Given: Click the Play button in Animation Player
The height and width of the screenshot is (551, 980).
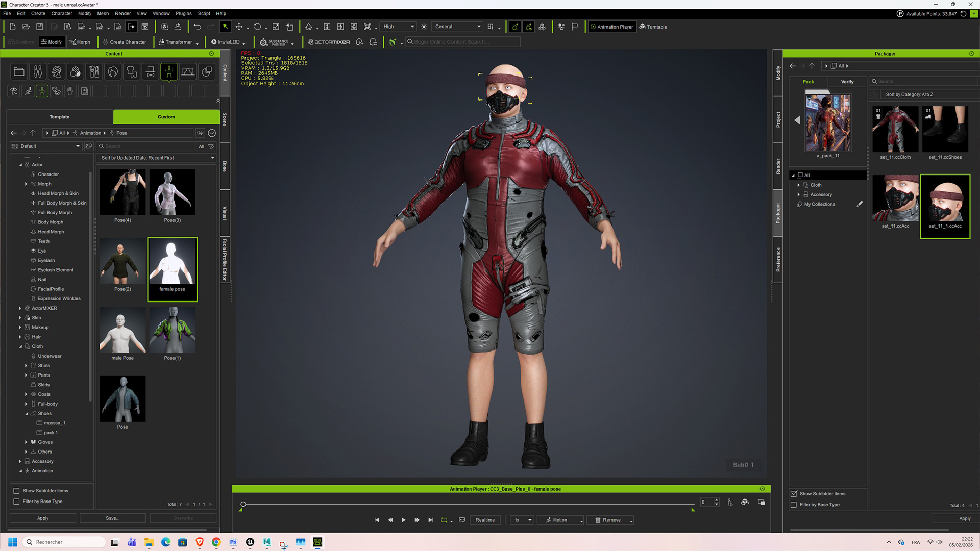Looking at the screenshot, I should [404, 520].
